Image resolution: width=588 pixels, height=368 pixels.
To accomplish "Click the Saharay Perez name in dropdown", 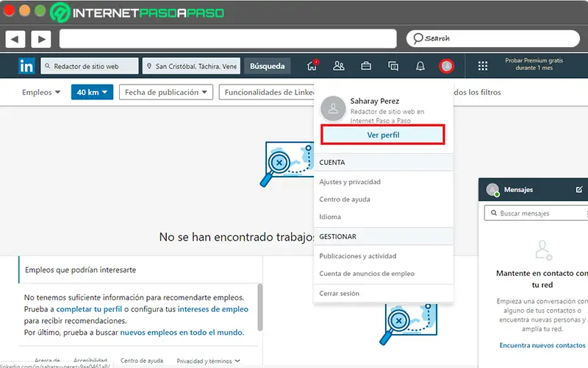I will point(375,101).
